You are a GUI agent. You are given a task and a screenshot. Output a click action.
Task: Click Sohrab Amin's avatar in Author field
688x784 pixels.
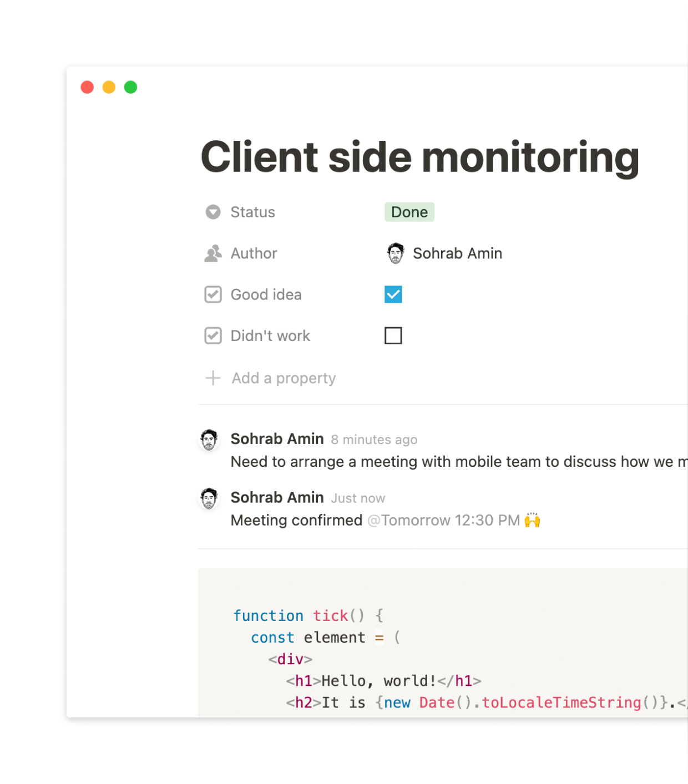pyautogui.click(x=396, y=253)
